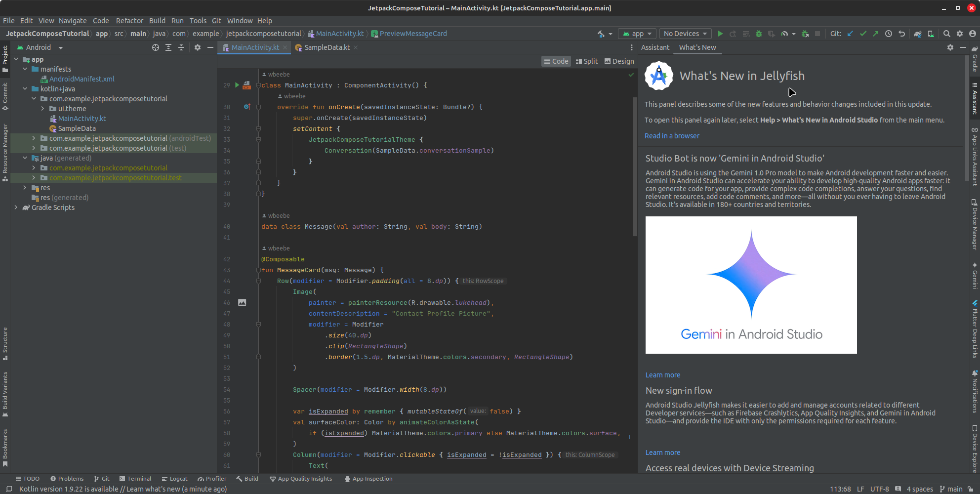
Task: Sync Project with Gradle Files icon
Action: click(918, 34)
